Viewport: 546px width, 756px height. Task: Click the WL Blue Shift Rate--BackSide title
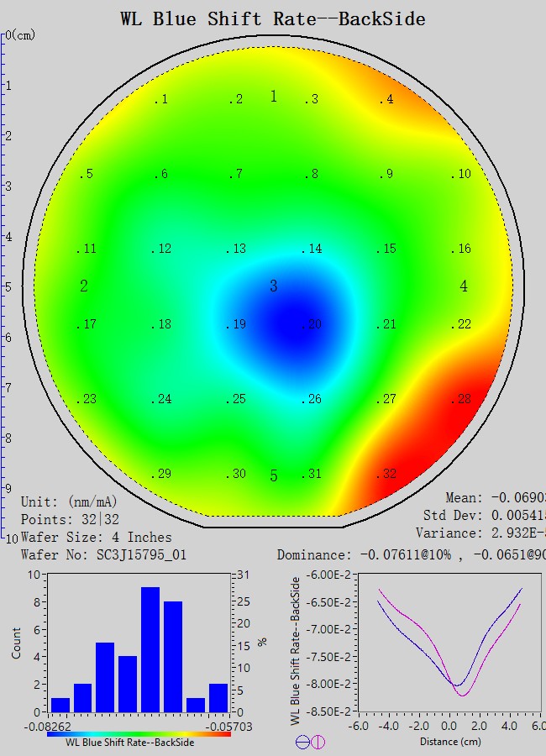point(272,18)
